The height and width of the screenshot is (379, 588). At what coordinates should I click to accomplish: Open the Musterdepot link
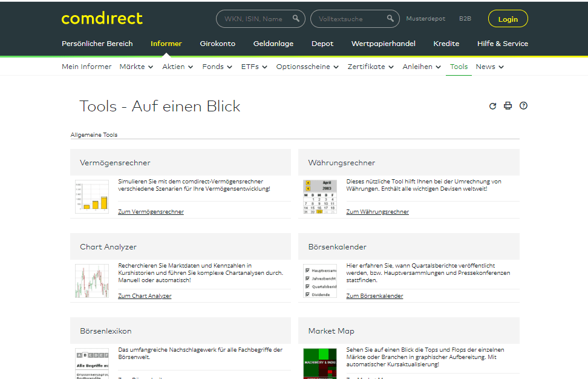pyautogui.click(x=426, y=18)
